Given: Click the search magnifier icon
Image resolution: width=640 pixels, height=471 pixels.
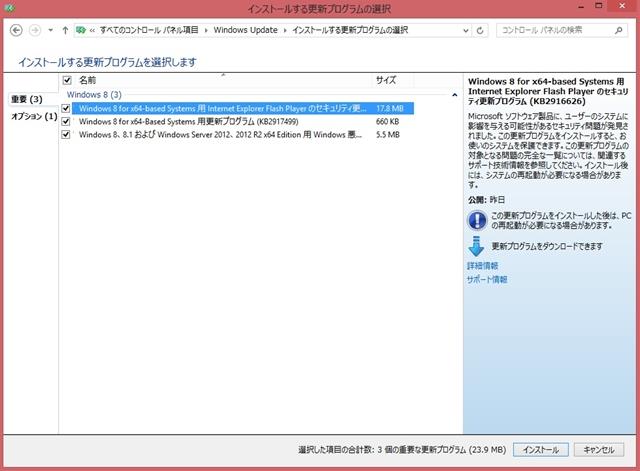Looking at the screenshot, I should click(x=619, y=30).
